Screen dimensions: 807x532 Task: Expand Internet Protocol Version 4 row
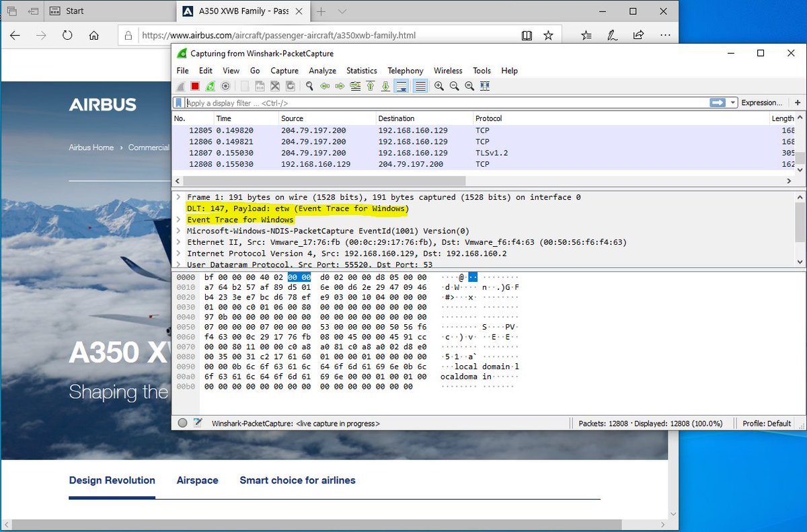click(x=179, y=254)
